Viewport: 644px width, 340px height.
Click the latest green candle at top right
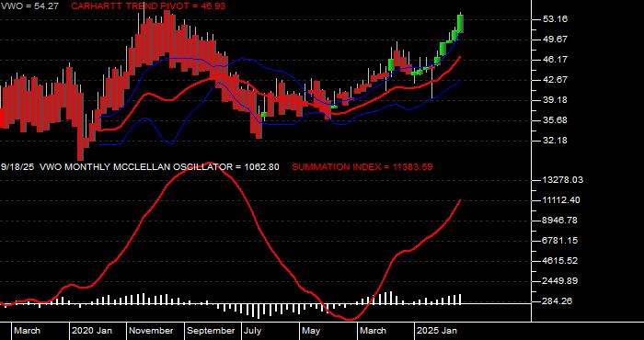point(460,24)
